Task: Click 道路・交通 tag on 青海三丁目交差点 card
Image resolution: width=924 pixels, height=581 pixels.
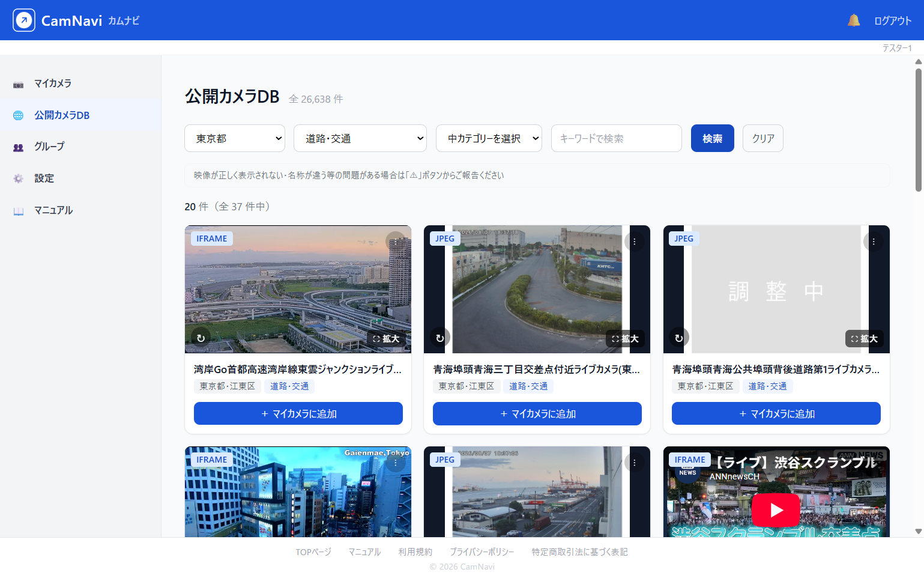Action: pyautogui.click(x=528, y=386)
